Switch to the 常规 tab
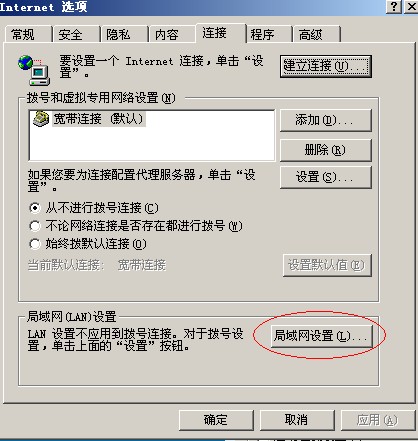 (x=28, y=34)
